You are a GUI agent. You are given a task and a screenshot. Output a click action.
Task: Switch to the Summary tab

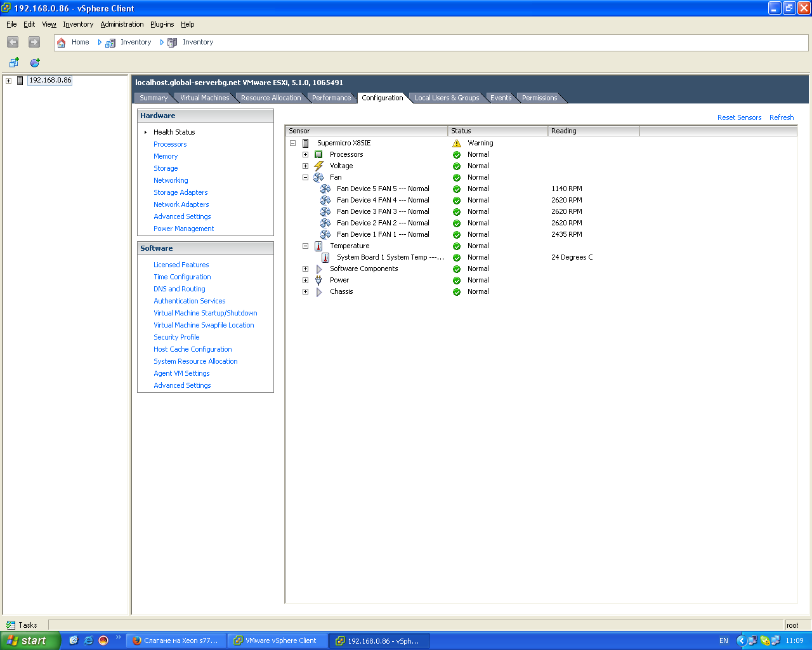point(154,98)
